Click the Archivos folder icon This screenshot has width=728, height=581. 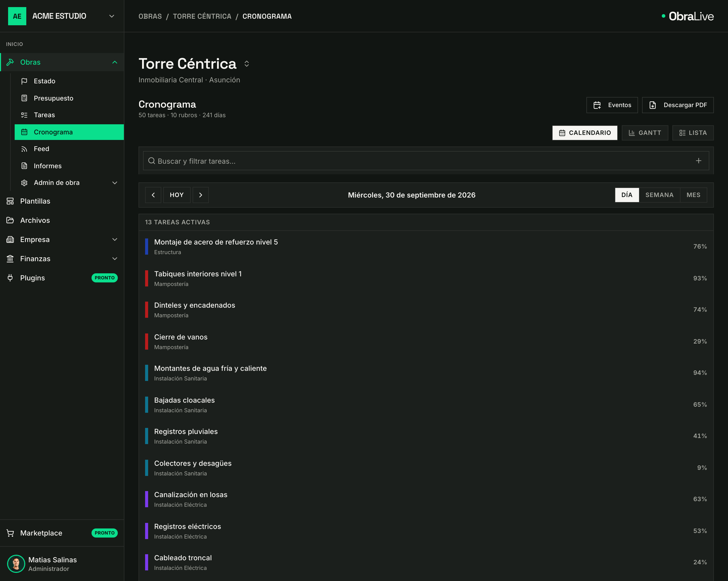point(10,220)
